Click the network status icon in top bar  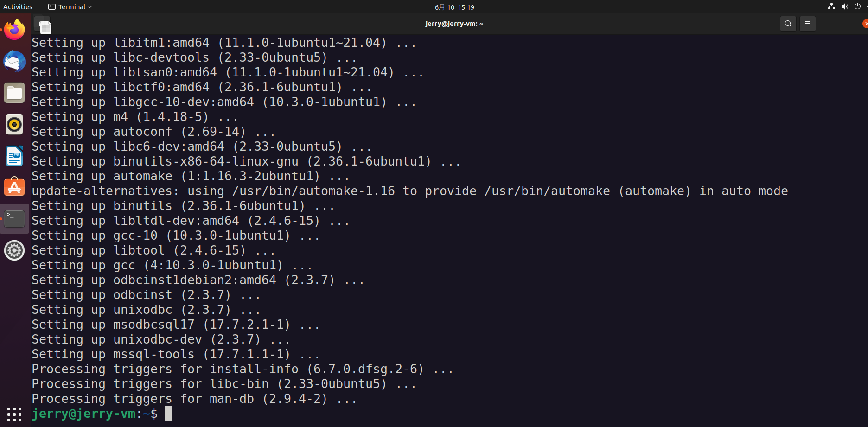pos(831,6)
